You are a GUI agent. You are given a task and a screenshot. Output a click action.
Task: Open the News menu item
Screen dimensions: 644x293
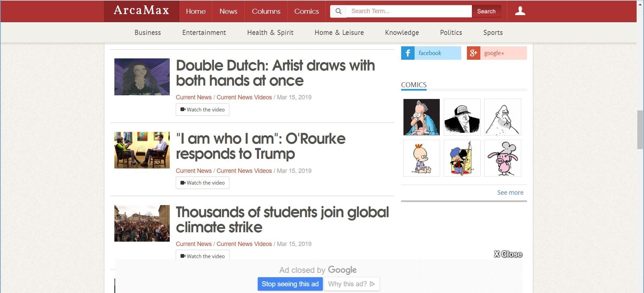(228, 11)
